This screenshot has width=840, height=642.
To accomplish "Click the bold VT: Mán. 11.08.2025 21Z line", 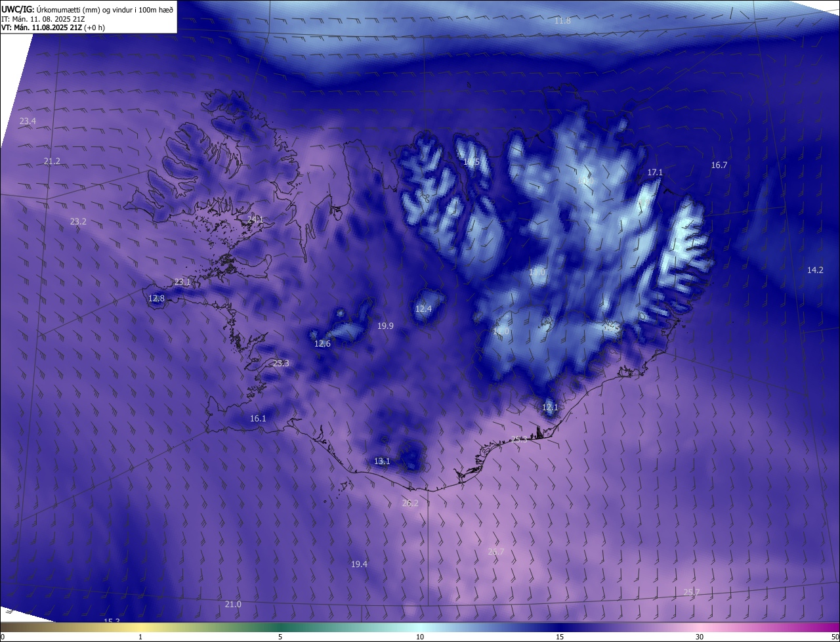I will [53, 28].
